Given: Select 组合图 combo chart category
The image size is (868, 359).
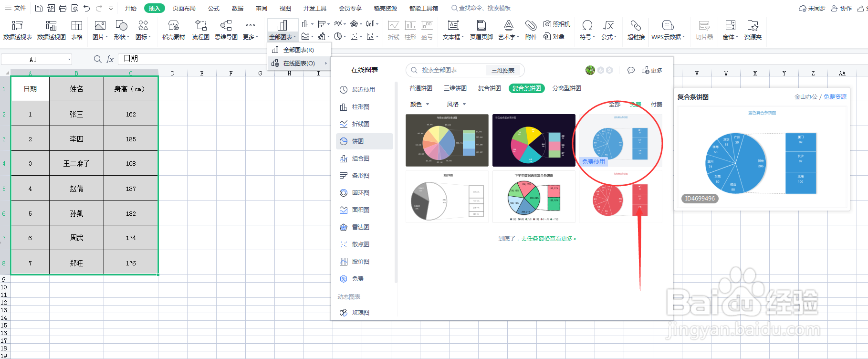Looking at the screenshot, I should pyautogui.click(x=365, y=158).
